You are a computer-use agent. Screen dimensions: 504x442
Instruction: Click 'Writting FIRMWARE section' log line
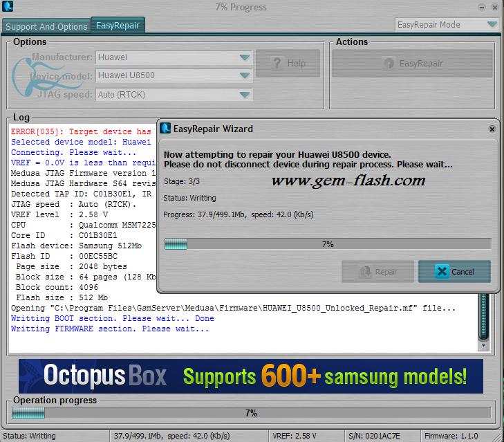pos(110,329)
